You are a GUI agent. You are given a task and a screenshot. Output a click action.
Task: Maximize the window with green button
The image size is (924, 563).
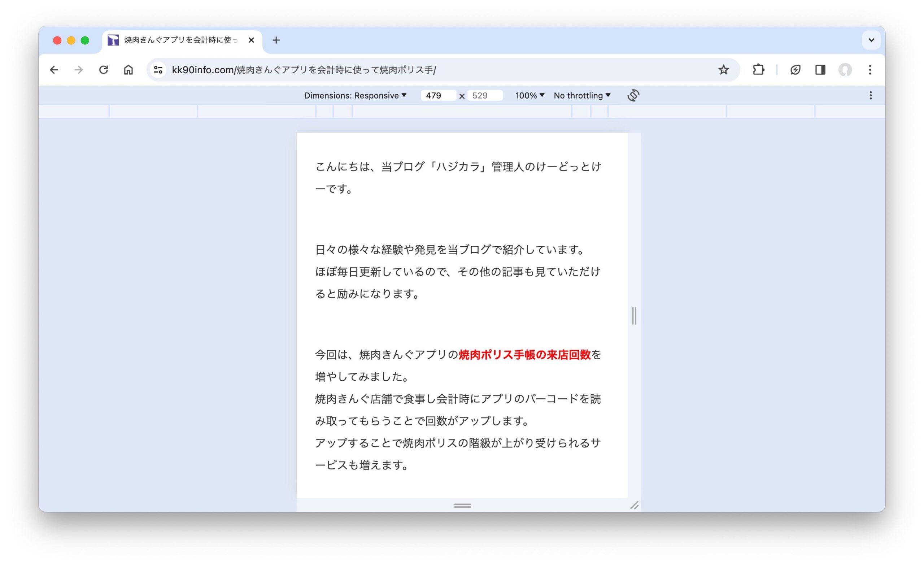[85, 40]
